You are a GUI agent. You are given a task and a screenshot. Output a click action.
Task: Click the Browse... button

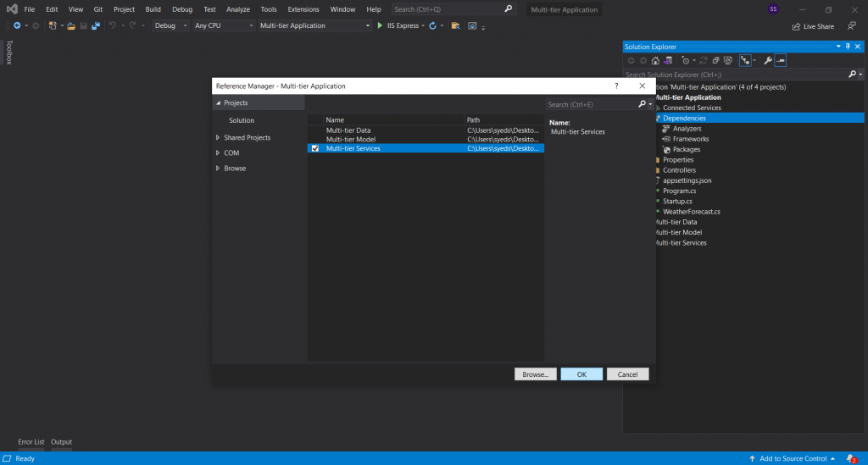536,374
